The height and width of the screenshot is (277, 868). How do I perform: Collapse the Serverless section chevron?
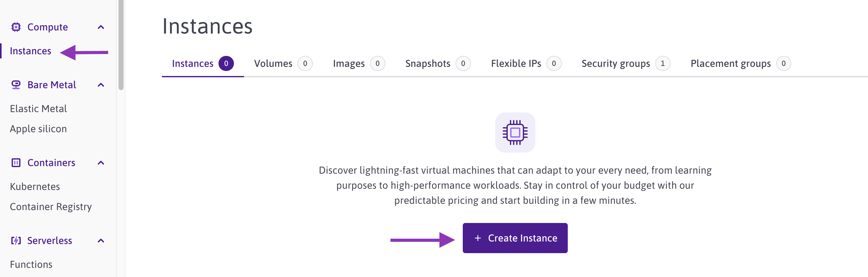click(101, 241)
